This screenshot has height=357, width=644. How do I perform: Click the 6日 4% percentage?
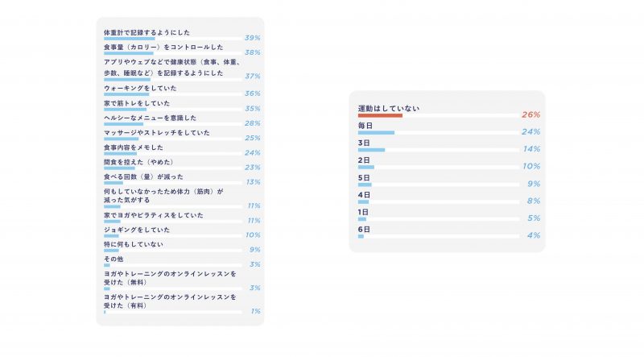[534, 235]
